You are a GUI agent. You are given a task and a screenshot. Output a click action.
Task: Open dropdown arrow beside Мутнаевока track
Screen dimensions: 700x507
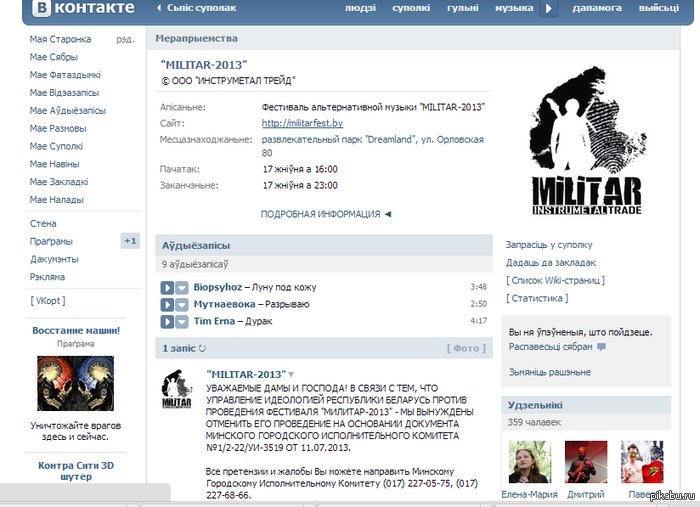(x=182, y=304)
